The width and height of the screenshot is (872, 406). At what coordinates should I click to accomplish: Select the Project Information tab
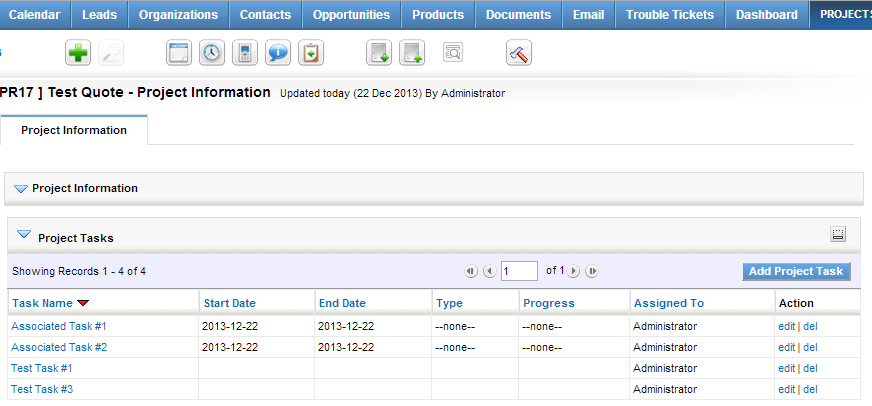point(74,130)
